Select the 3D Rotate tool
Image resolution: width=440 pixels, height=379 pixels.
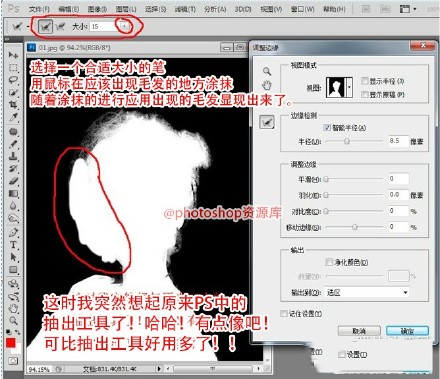[x=13, y=283]
